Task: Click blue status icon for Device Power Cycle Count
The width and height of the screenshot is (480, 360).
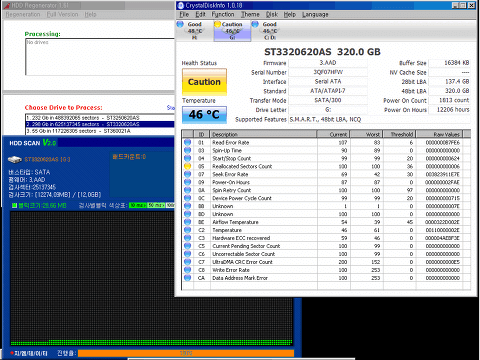Action: pos(188,198)
